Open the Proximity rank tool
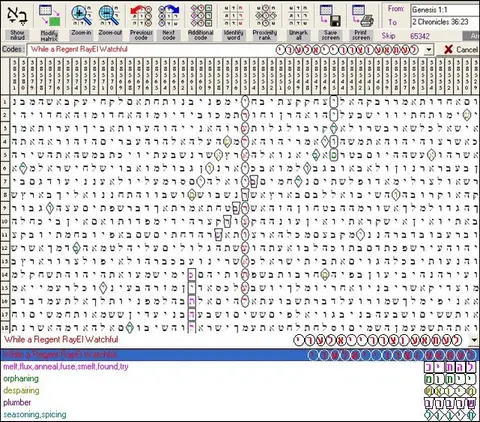The height and width of the screenshot is (422, 480). pos(265,22)
